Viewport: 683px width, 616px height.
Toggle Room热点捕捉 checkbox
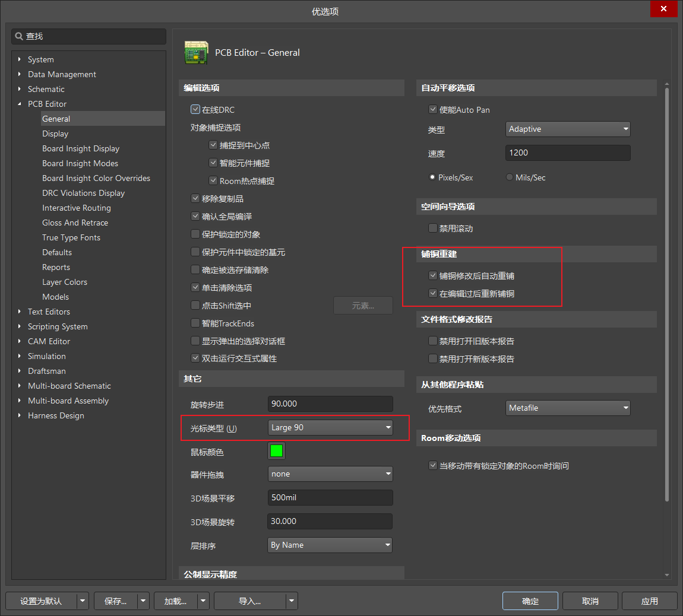pyautogui.click(x=213, y=180)
